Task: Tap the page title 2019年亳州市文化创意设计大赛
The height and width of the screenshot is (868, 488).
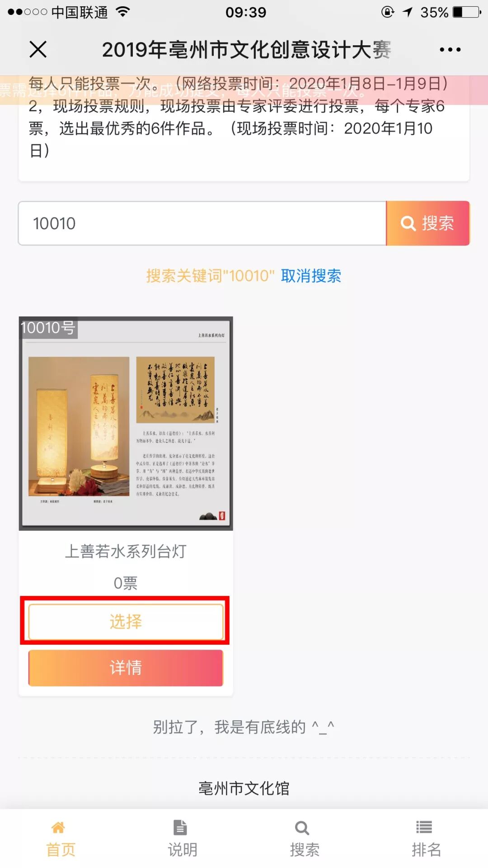Action: tap(247, 50)
